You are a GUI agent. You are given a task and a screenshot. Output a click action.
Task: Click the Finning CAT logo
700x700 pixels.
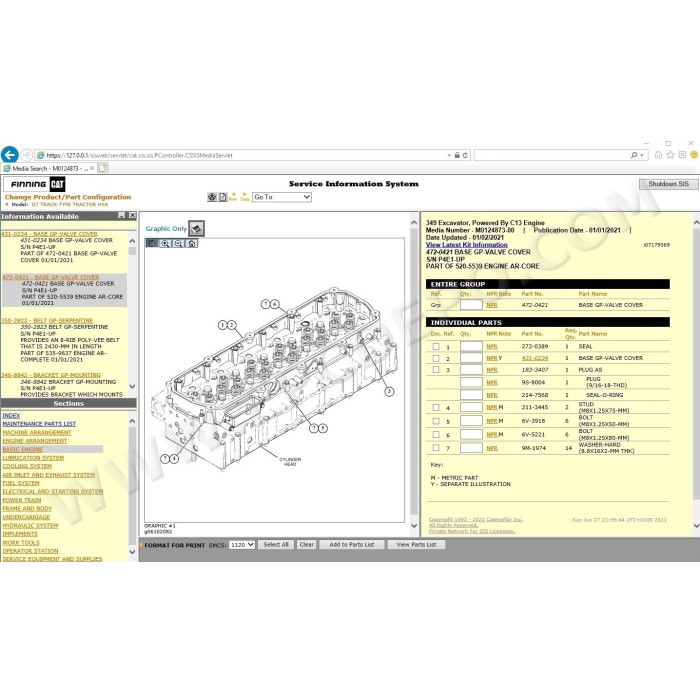coord(34,184)
